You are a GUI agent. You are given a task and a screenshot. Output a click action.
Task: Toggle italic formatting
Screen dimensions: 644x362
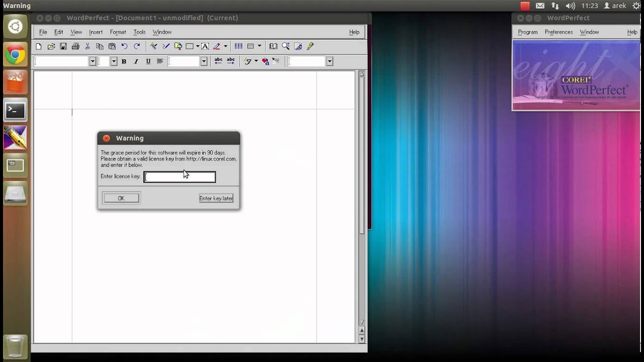(136, 61)
